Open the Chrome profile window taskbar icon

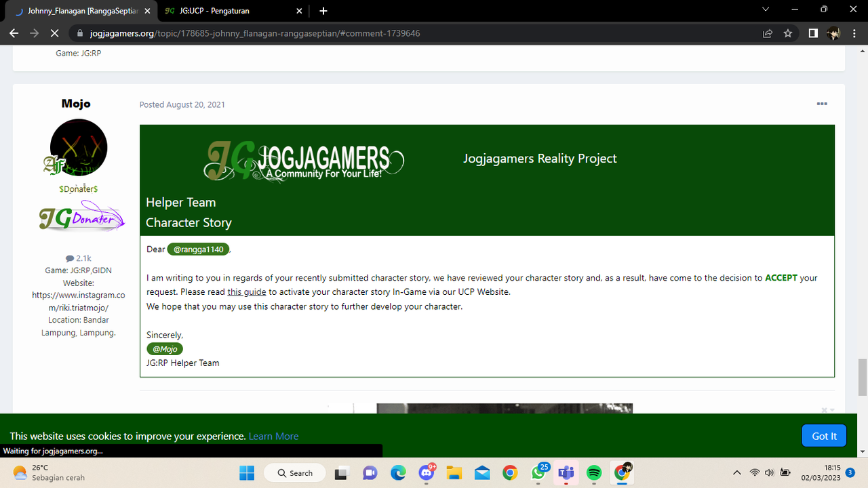[x=622, y=472]
